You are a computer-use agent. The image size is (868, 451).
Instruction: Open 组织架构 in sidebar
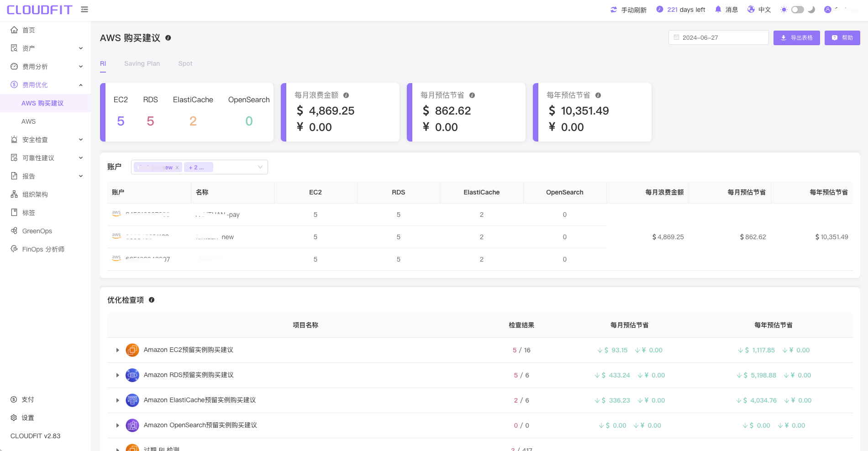(x=46, y=194)
